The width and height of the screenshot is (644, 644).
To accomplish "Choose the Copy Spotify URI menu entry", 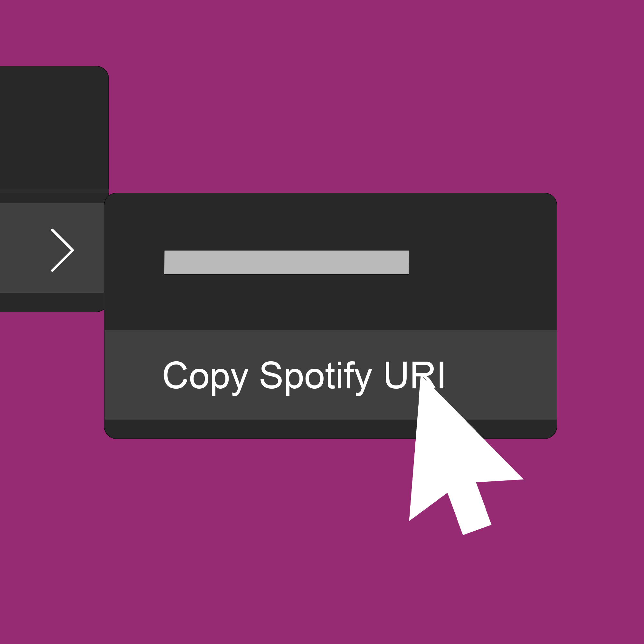I will coord(330,375).
